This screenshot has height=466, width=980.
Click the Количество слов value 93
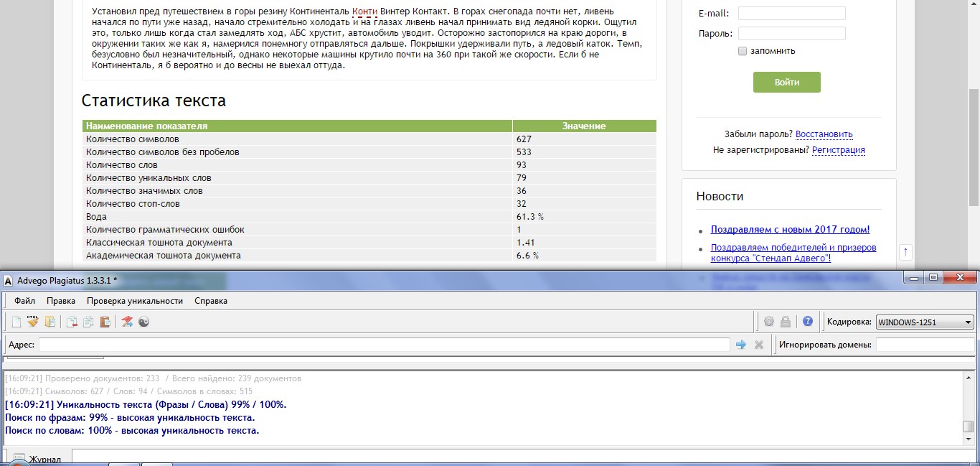point(522,165)
